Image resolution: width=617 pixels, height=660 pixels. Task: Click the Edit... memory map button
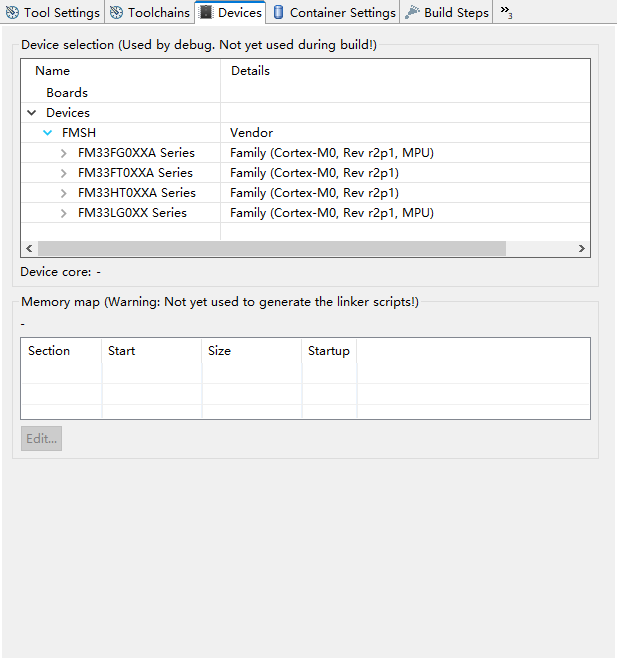(41, 439)
